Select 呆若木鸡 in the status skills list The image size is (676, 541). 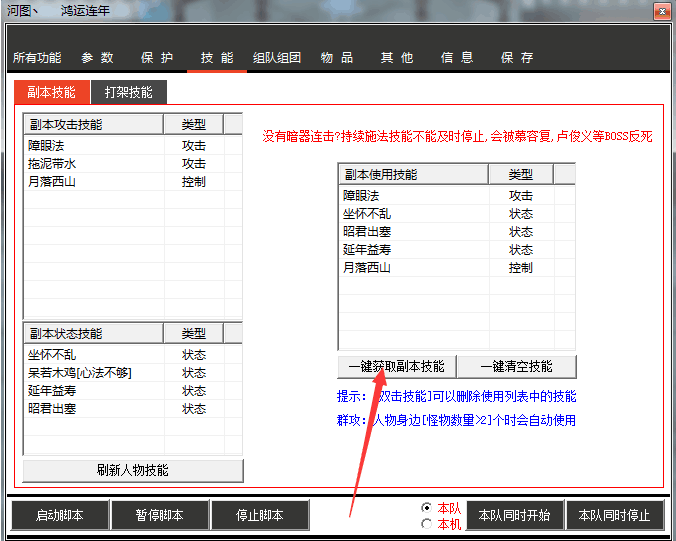coord(80,373)
